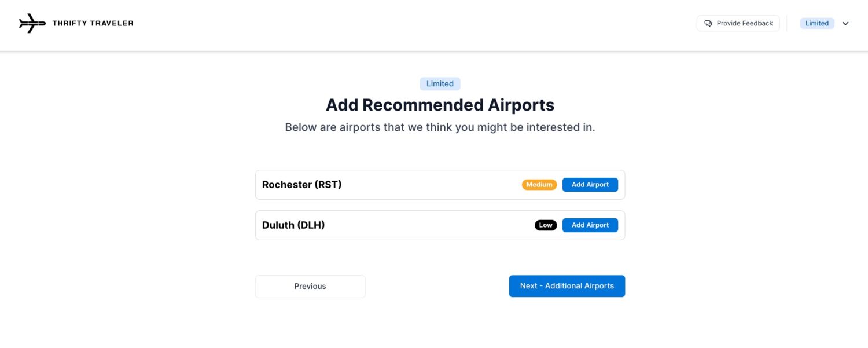The image size is (868, 348).
Task: Click the subtitle text about recommended airports
Action: 440,127
